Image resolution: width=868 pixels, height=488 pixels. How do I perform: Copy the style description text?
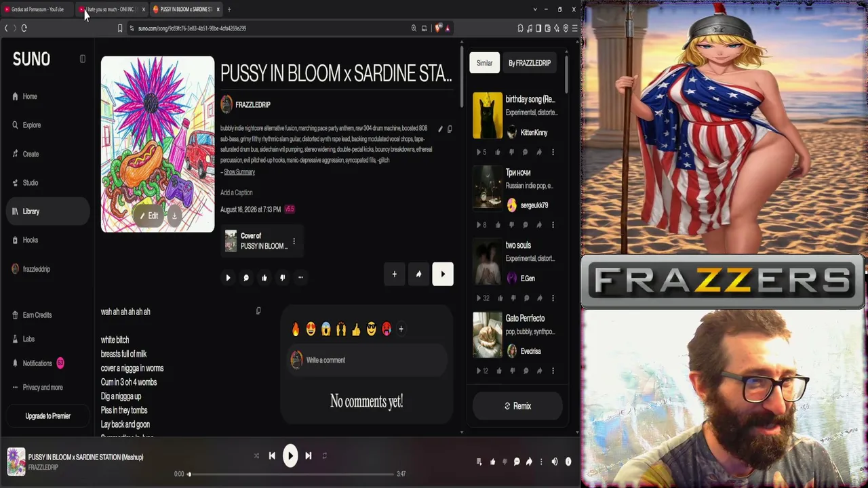[449, 129]
